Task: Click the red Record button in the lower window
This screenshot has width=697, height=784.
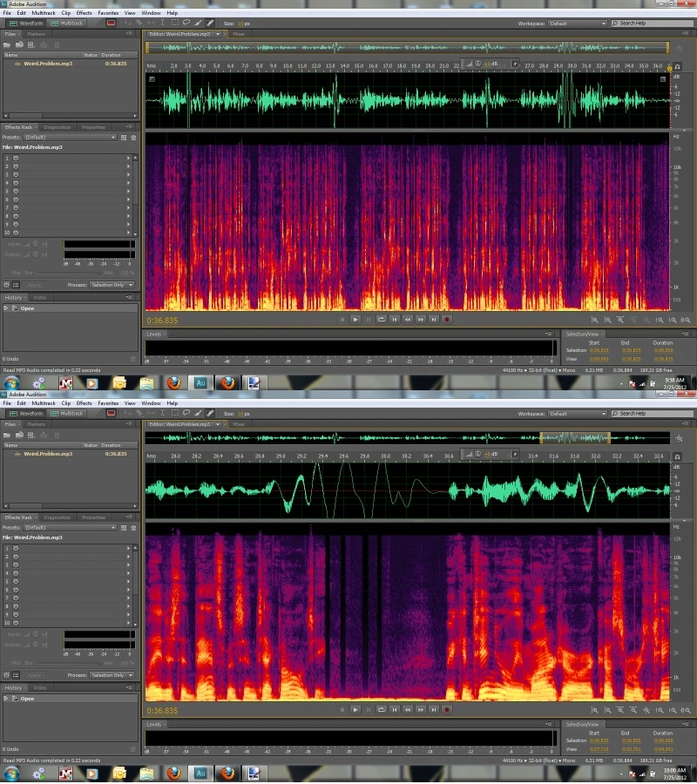Action: coord(447,709)
